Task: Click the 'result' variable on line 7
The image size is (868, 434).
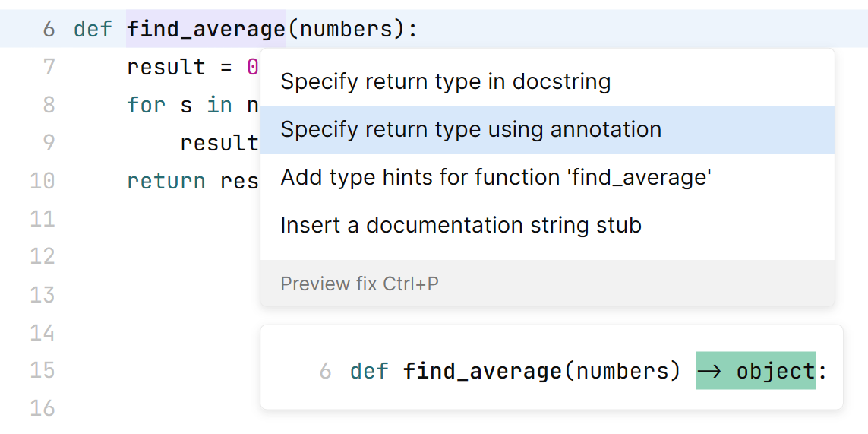Action: pyautogui.click(x=166, y=68)
